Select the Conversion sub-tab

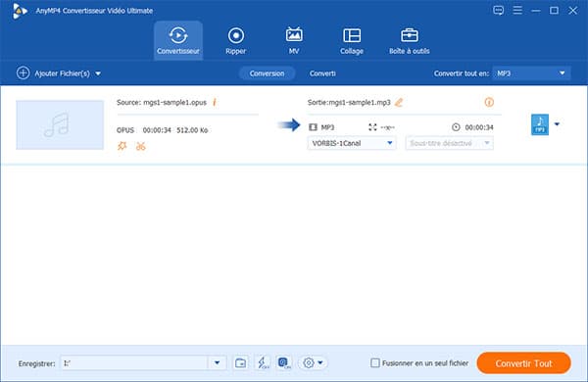[x=267, y=73]
